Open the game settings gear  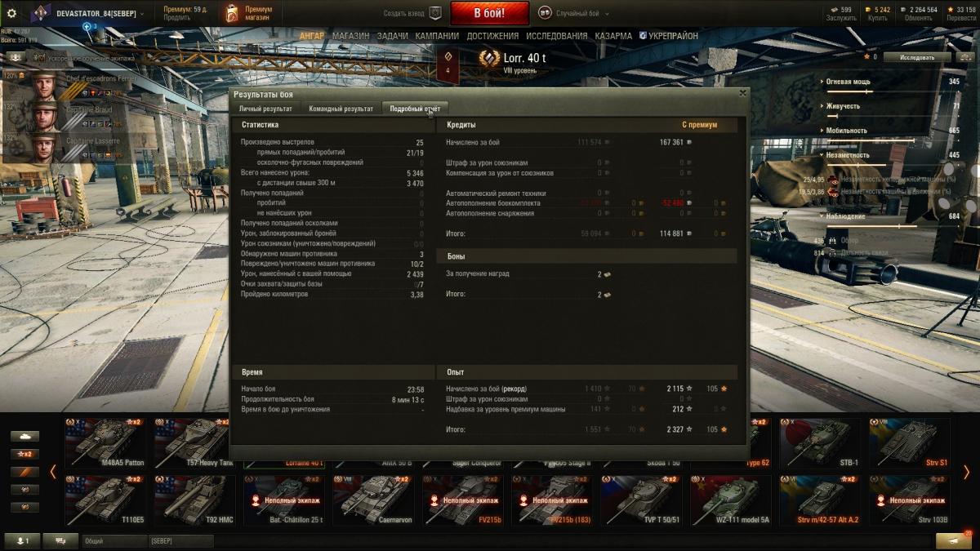11,13
